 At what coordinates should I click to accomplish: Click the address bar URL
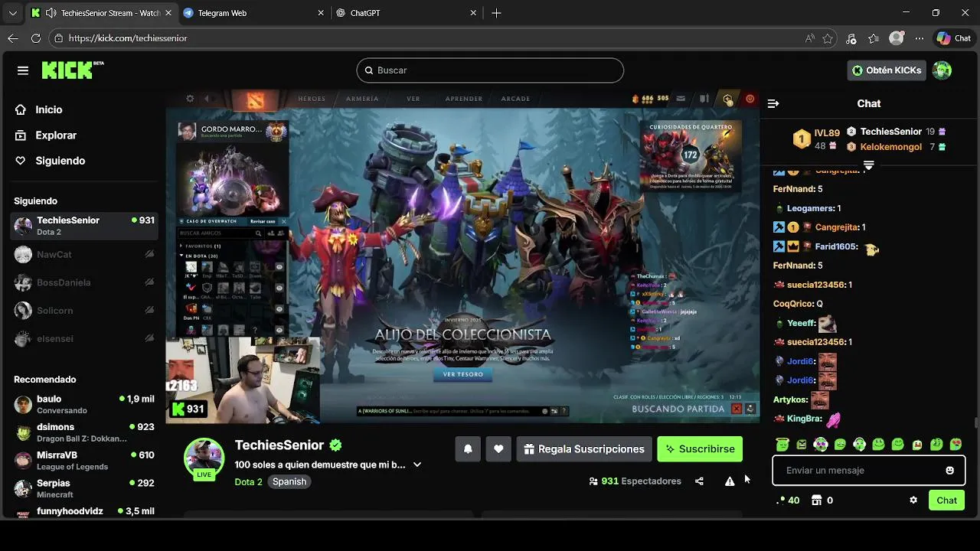click(x=128, y=38)
